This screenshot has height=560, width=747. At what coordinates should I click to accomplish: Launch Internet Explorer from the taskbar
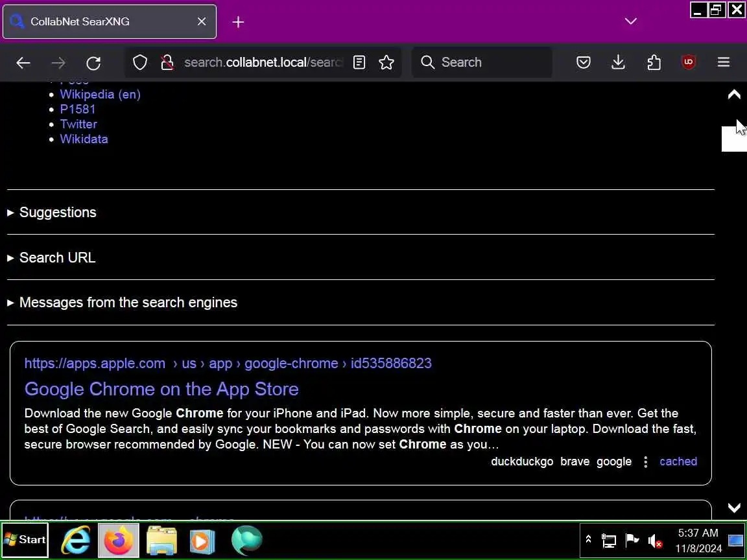(76, 540)
